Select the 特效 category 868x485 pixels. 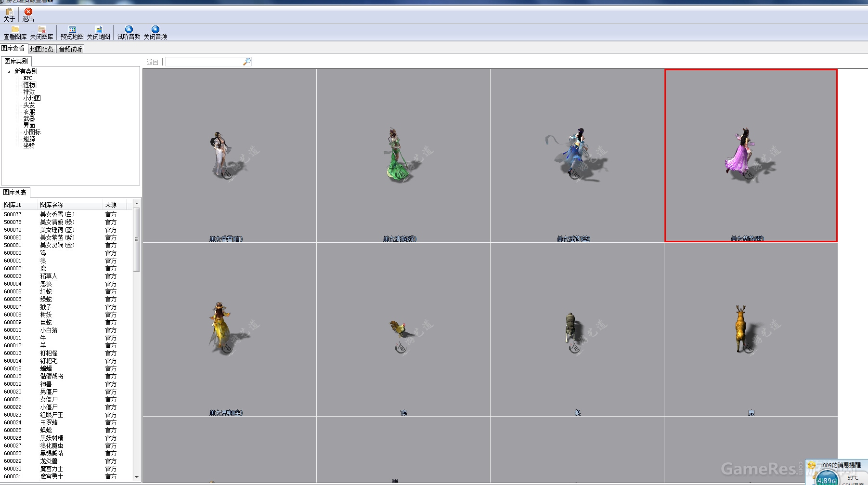click(29, 92)
